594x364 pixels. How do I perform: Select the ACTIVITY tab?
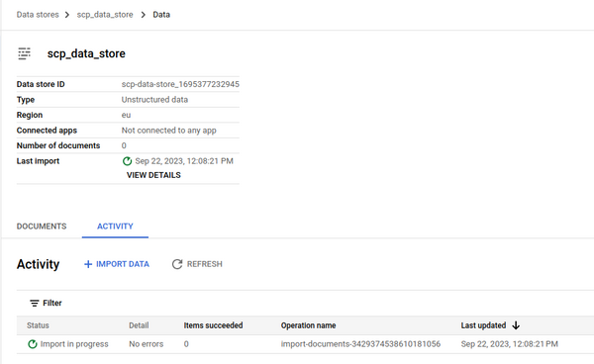click(x=115, y=227)
